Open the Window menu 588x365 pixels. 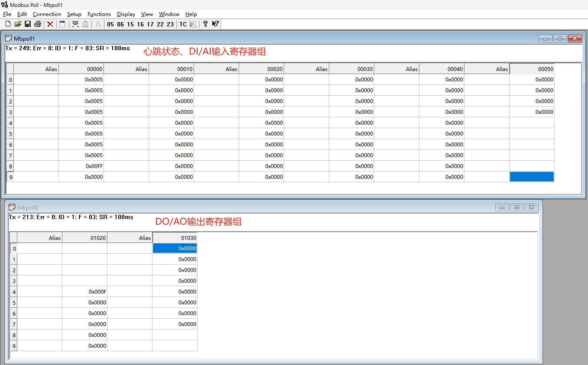[169, 14]
